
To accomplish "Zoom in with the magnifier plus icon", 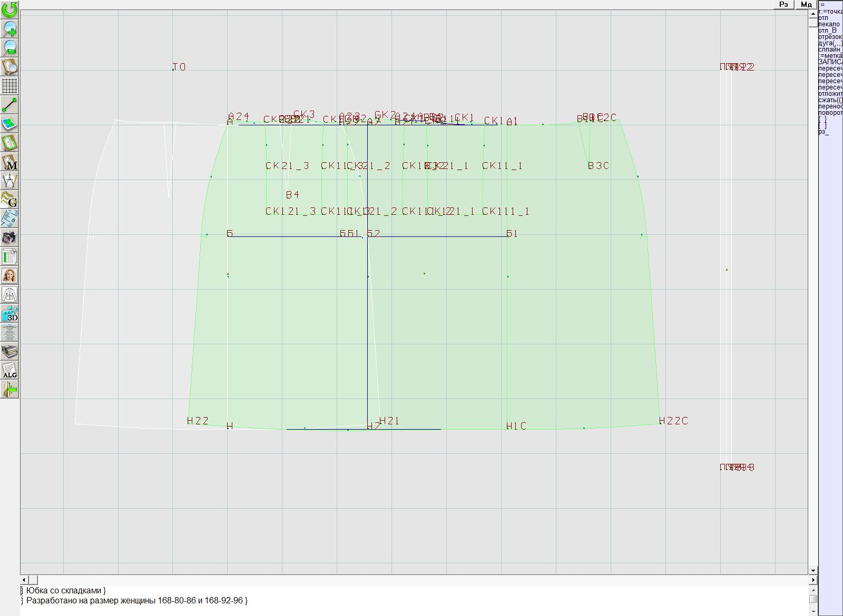I will 9,28.
